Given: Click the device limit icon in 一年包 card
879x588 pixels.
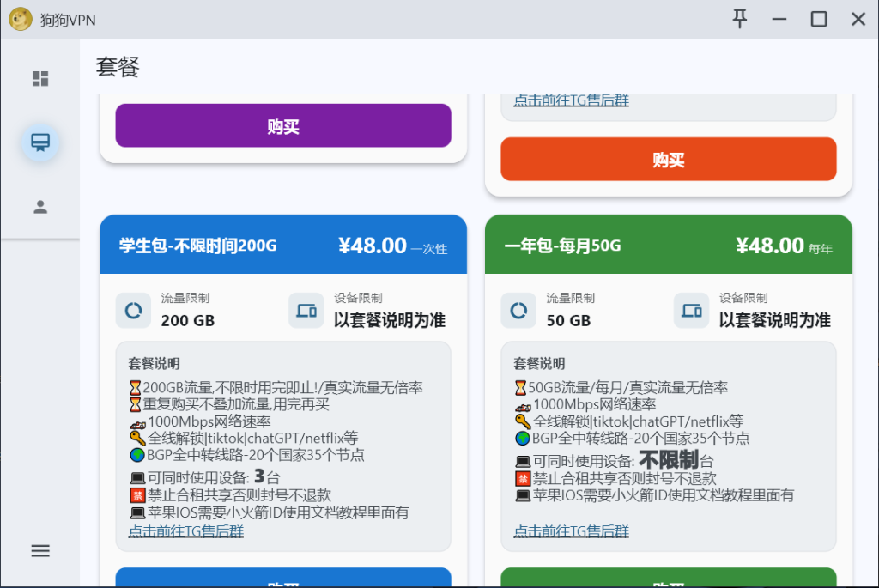Looking at the screenshot, I should click(691, 310).
